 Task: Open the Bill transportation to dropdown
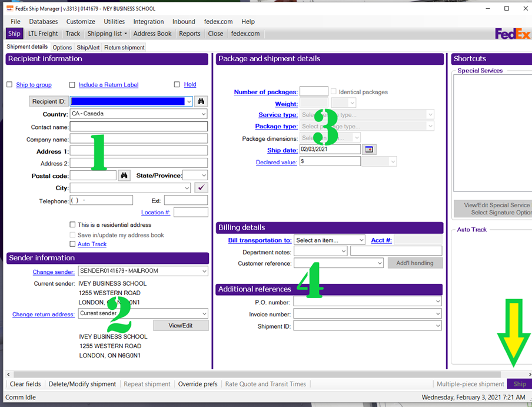(361, 240)
